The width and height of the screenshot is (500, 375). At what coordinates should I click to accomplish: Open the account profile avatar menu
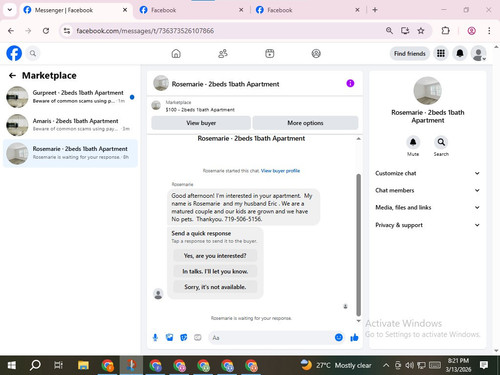click(479, 53)
